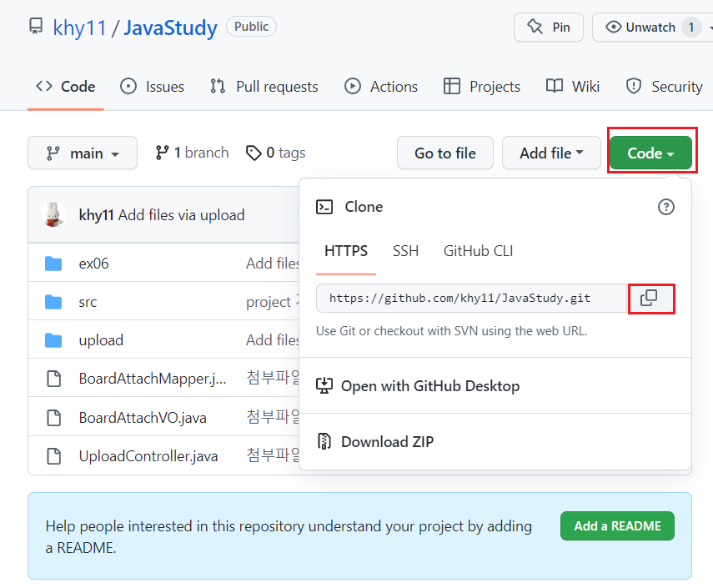
Task: Open the Wiki tab
Action: coord(573,87)
